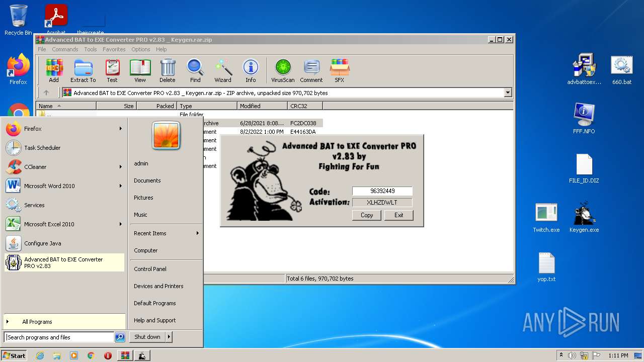The height and width of the screenshot is (362, 644).
Task: Click the Code input field in the keygen
Action: (382, 191)
